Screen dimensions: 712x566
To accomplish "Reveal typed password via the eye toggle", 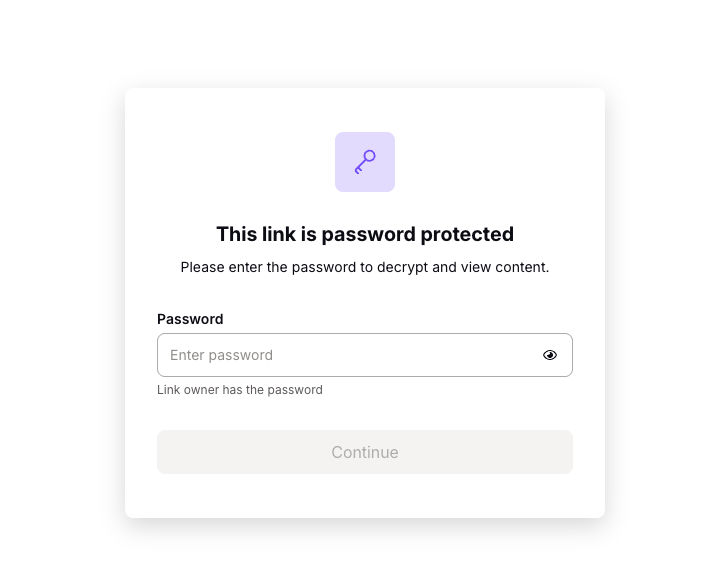I will point(550,355).
